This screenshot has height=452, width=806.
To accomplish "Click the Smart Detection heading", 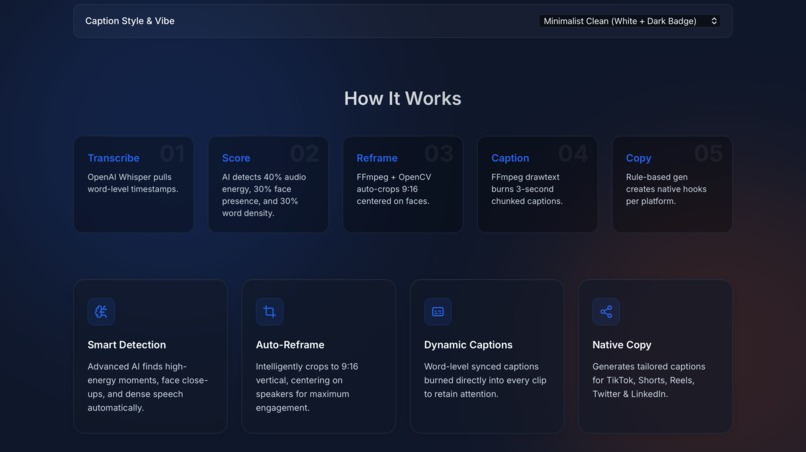I will (x=126, y=345).
